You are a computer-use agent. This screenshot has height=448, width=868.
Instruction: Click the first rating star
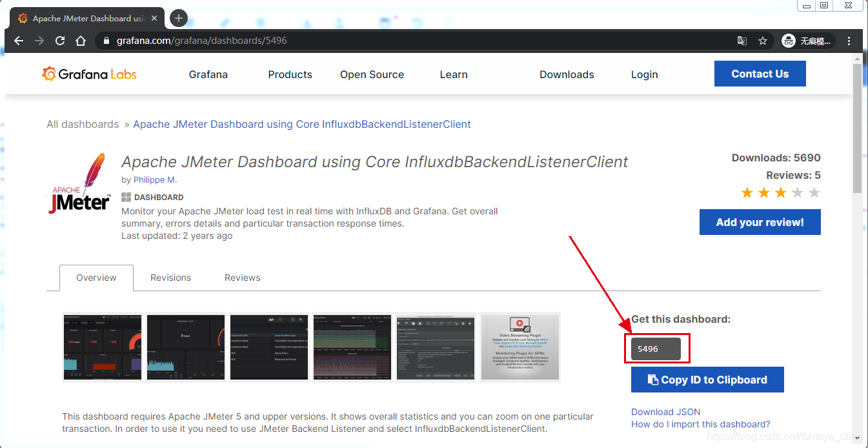747,192
